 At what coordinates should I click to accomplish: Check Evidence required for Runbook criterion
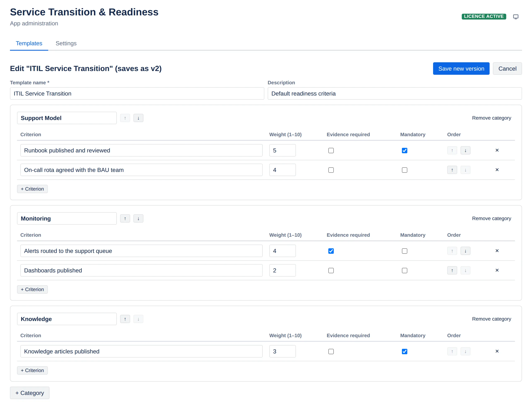click(x=331, y=150)
